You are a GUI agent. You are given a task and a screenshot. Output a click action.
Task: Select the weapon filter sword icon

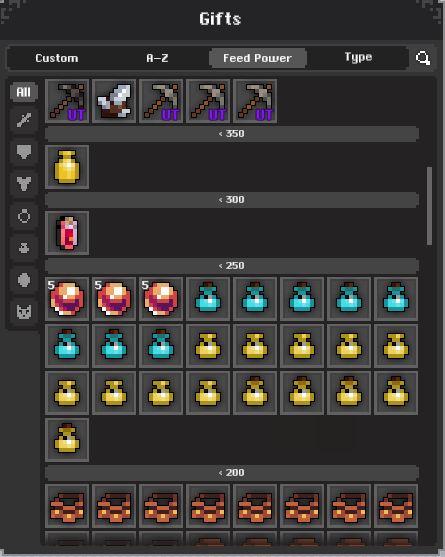pos(24,120)
